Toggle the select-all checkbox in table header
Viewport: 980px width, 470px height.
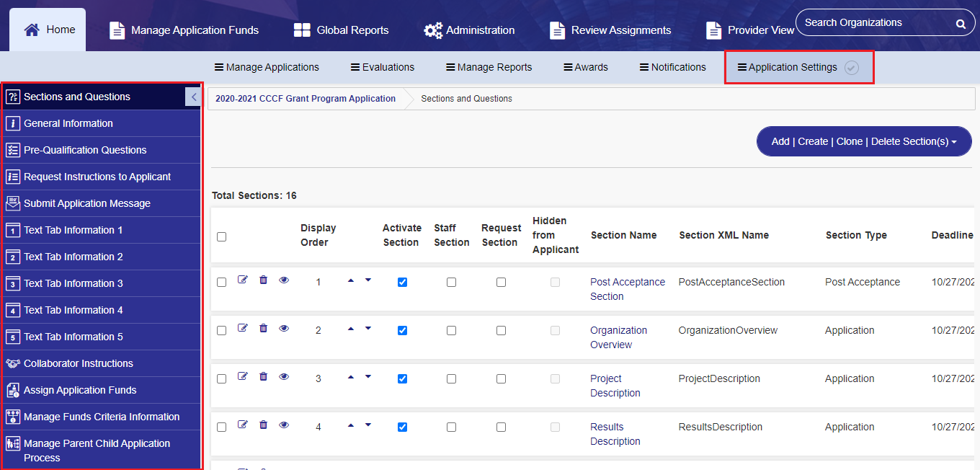(222, 237)
